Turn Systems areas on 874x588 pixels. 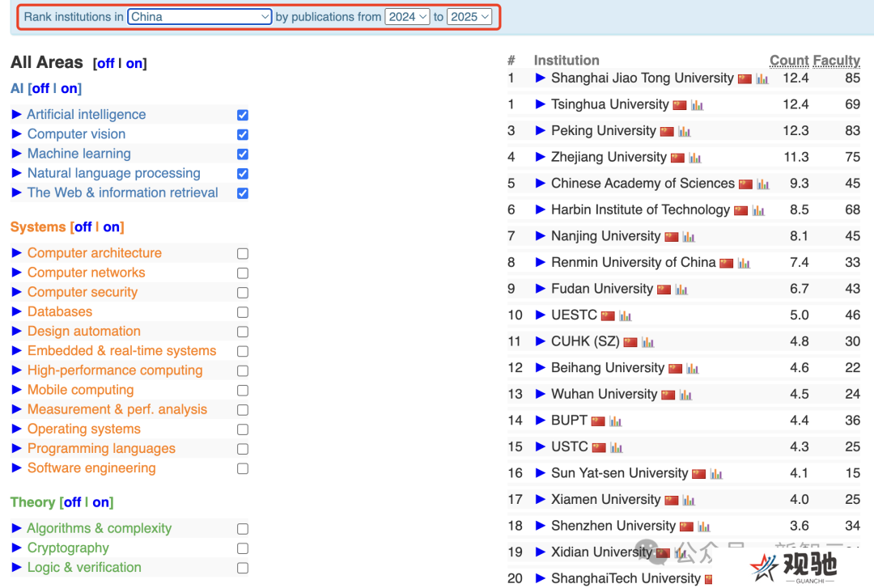[111, 227]
